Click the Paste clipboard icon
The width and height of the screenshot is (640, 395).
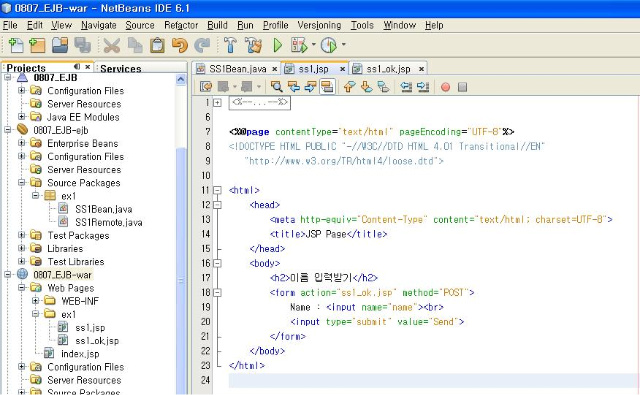157,45
